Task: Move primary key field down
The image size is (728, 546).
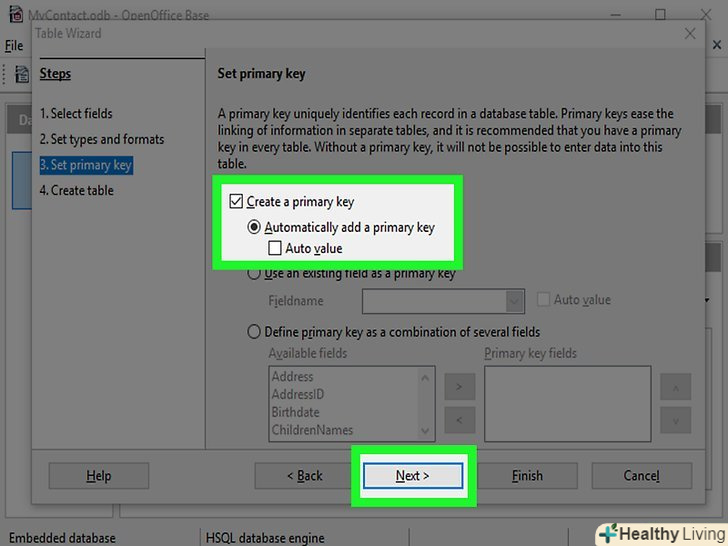Action: 676,420
